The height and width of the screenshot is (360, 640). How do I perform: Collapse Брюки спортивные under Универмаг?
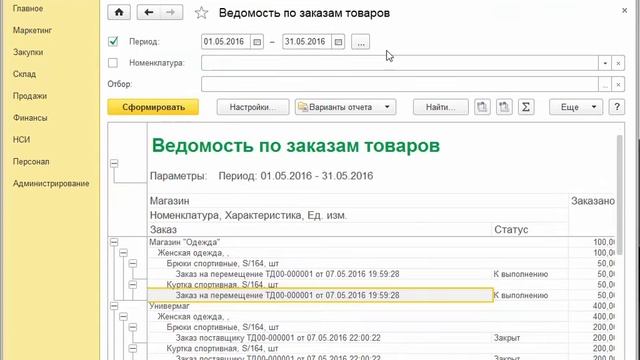133,327
